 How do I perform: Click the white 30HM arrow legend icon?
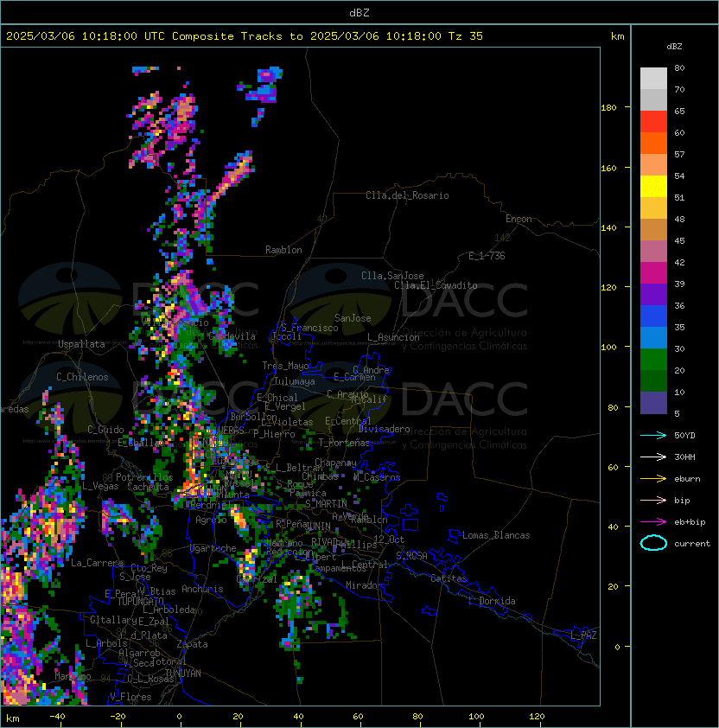click(653, 457)
